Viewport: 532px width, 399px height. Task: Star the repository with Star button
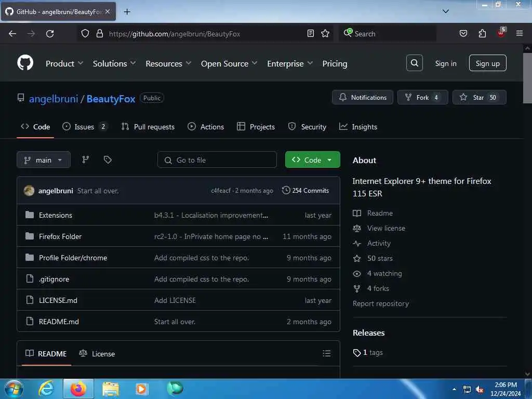479,97
